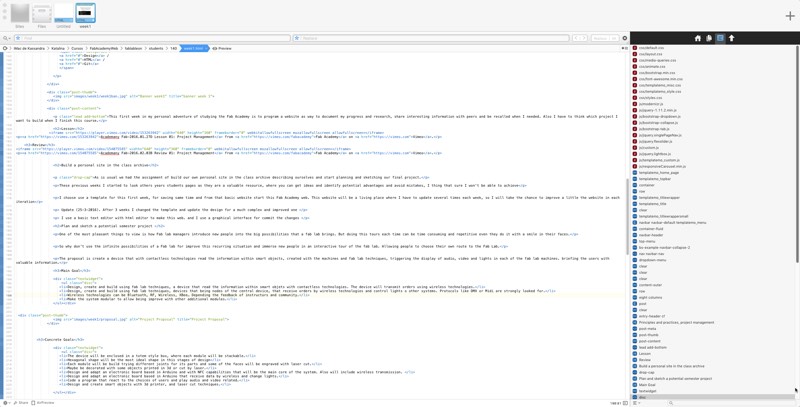
Task: Toggle AirPreview in the bottom status bar
Action: point(43,403)
